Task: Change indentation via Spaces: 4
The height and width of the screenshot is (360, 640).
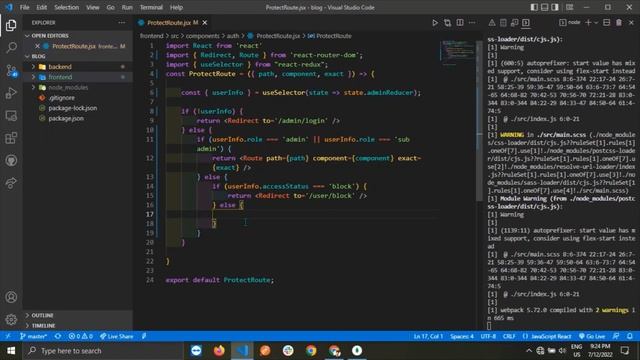Action: [x=462, y=336]
